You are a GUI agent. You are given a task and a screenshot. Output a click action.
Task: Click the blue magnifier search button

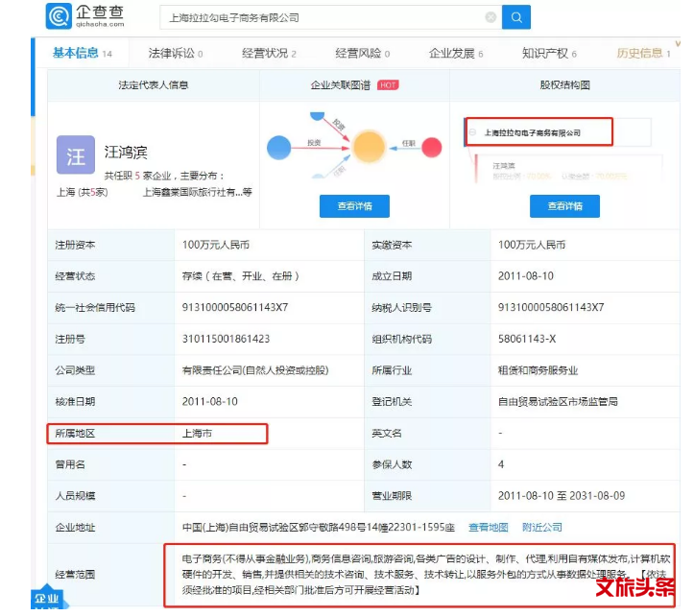pyautogui.click(x=515, y=17)
